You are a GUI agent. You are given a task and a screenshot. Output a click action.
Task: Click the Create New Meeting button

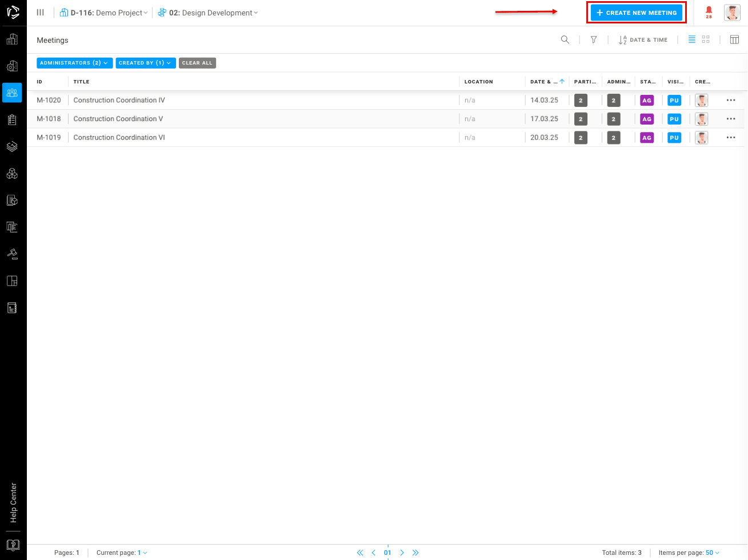pyautogui.click(x=636, y=13)
